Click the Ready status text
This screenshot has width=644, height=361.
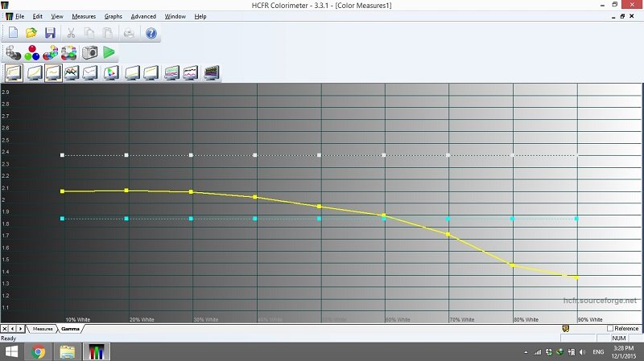coord(8,338)
